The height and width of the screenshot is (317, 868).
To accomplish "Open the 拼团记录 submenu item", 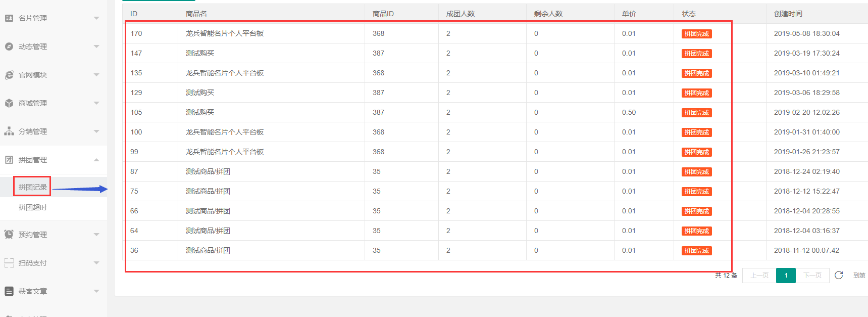I will pos(33,187).
